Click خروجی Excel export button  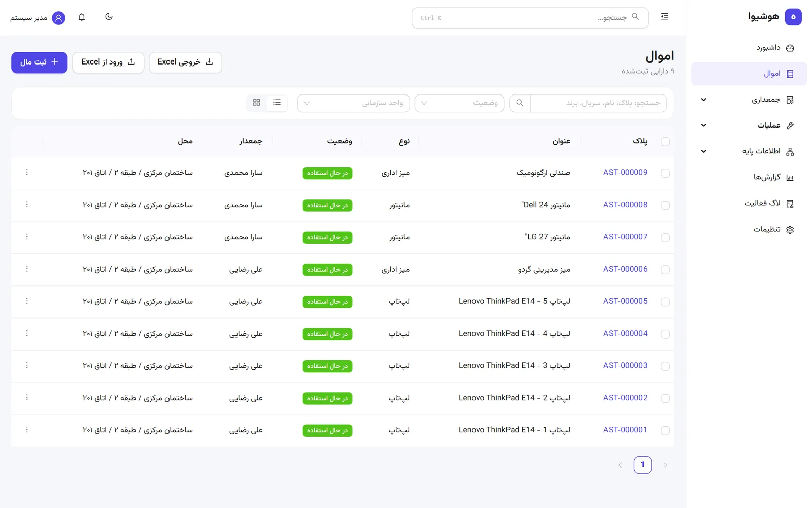pyautogui.click(x=185, y=62)
